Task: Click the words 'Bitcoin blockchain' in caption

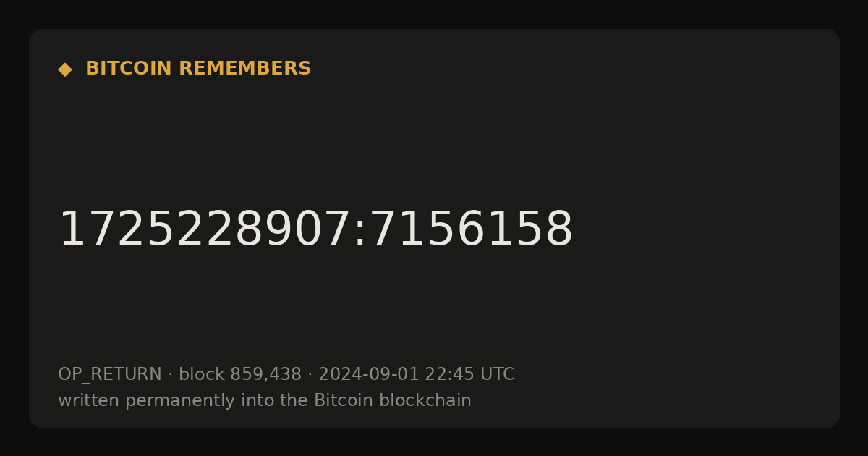Action: (393, 400)
